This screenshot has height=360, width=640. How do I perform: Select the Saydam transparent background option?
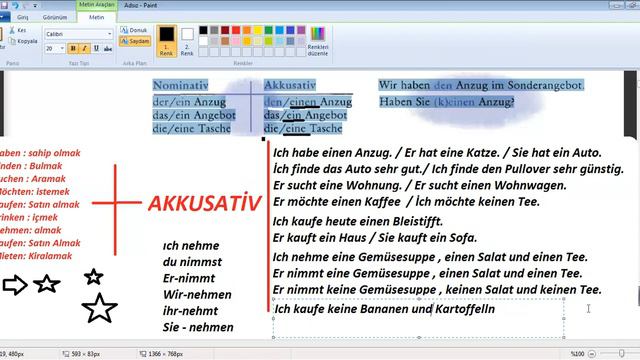135,41
